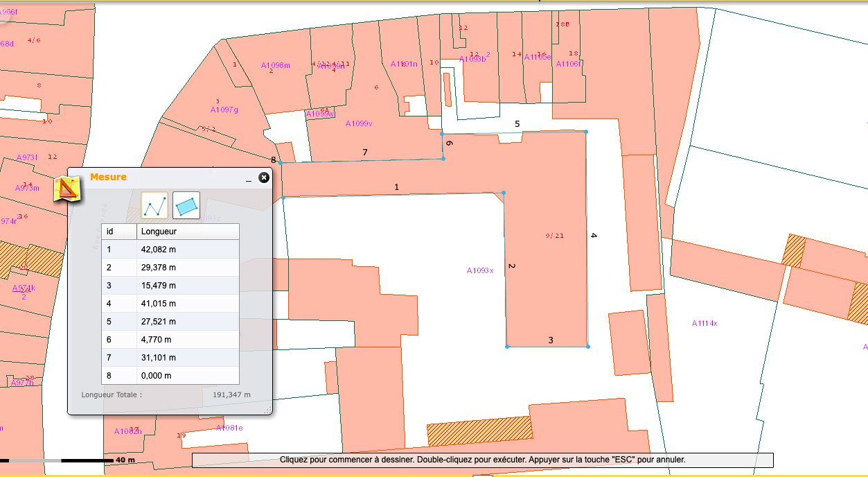Click the Longueur column header
Image resolution: width=868 pixels, height=477 pixels.
(187, 232)
